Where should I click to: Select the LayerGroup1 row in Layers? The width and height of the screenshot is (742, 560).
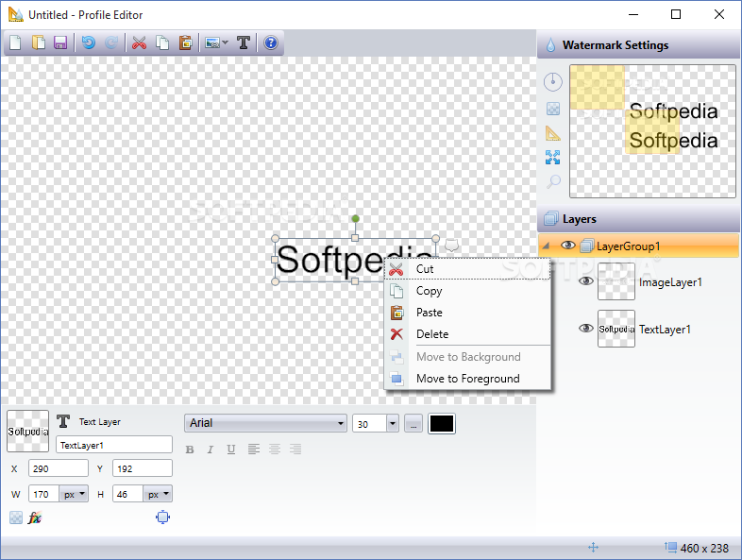click(638, 246)
